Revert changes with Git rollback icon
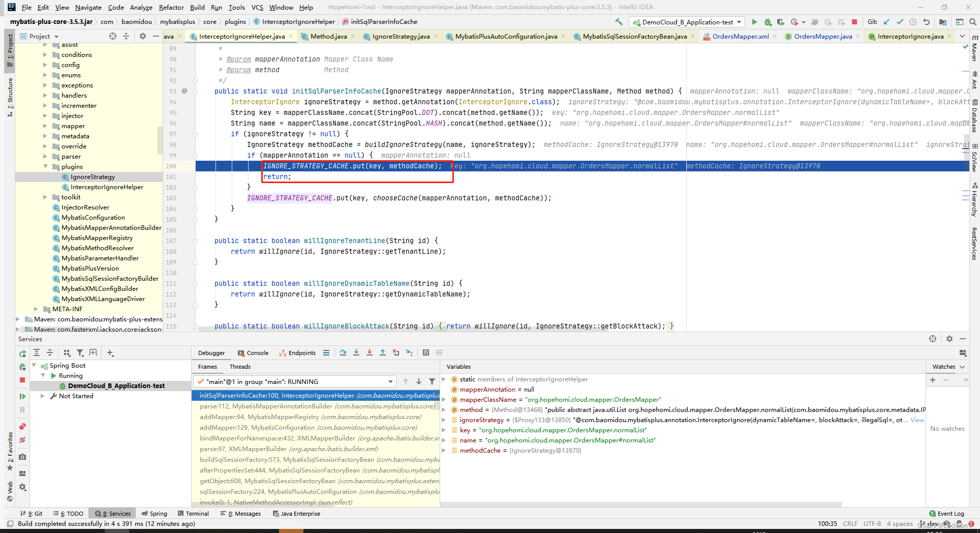 [x=927, y=22]
